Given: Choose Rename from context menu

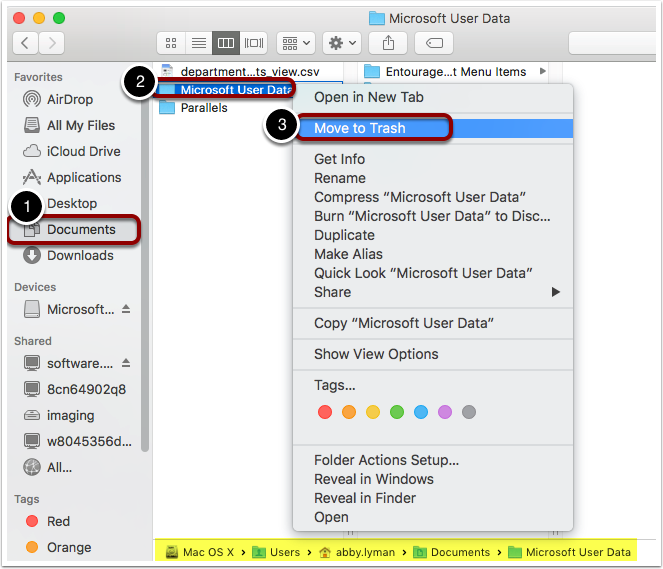Looking at the screenshot, I should [x=433, y=178].
